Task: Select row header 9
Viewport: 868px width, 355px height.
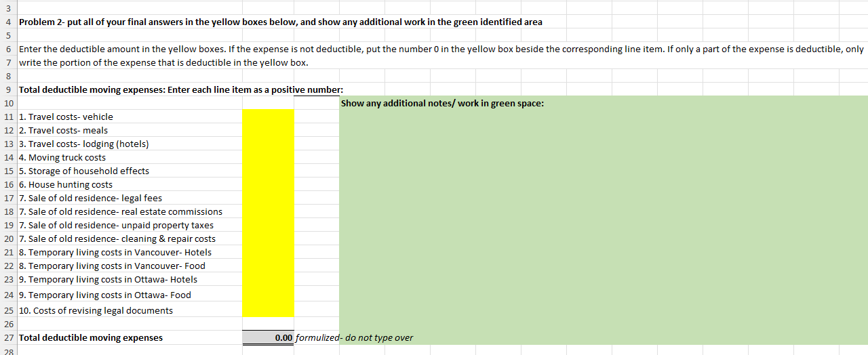Action: pyautogui.click(x=8, y=89)
